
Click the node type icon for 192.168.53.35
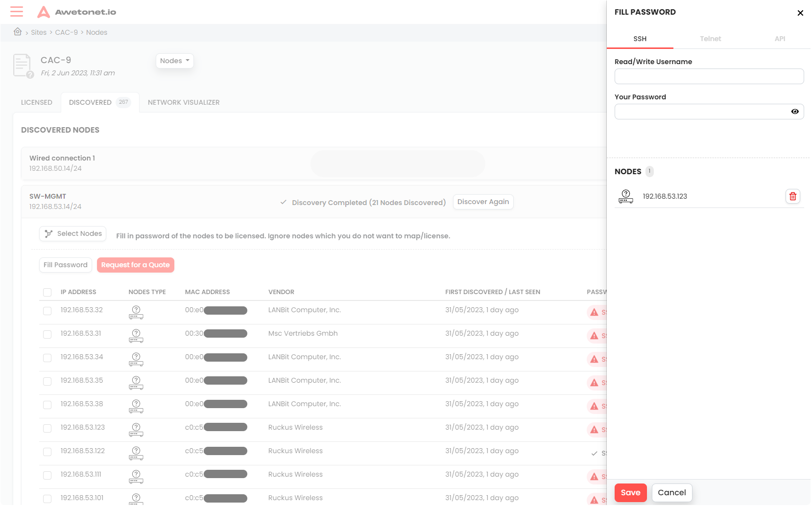136,383
